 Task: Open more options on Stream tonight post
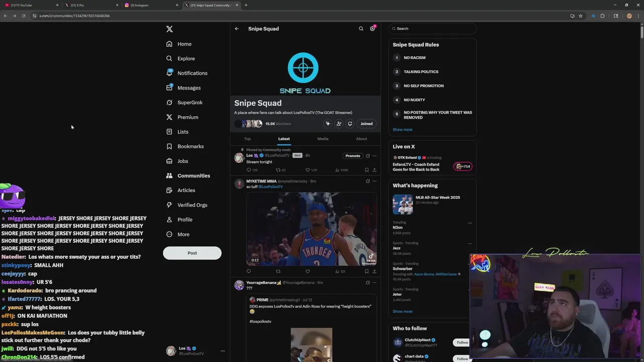tap(374, 156)
